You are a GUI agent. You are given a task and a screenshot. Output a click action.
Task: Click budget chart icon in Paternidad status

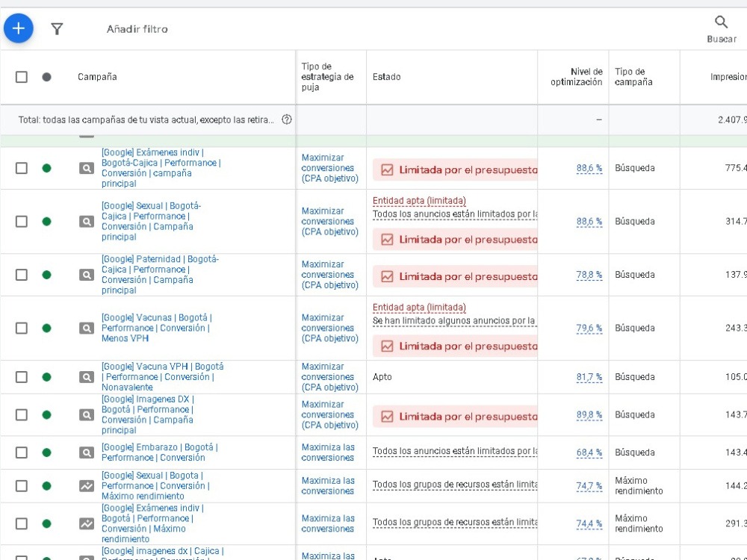387,277
